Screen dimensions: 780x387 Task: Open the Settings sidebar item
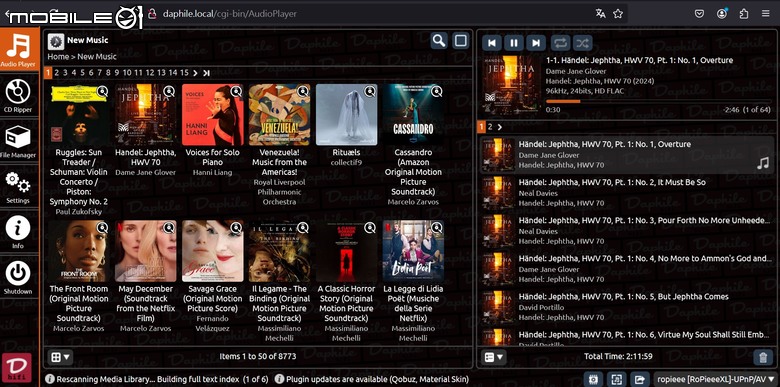[18, 187]
